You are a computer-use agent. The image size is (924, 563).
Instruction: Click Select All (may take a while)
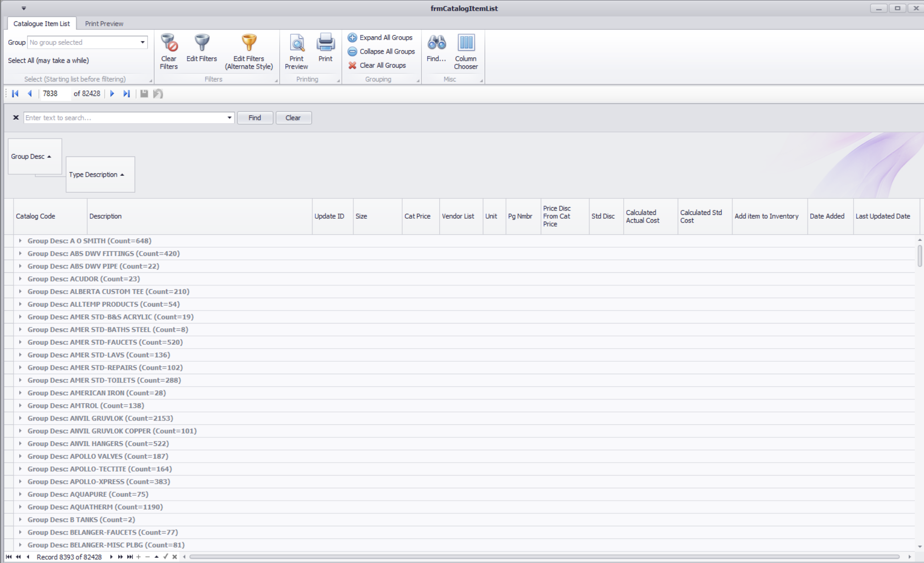[48, 60]
